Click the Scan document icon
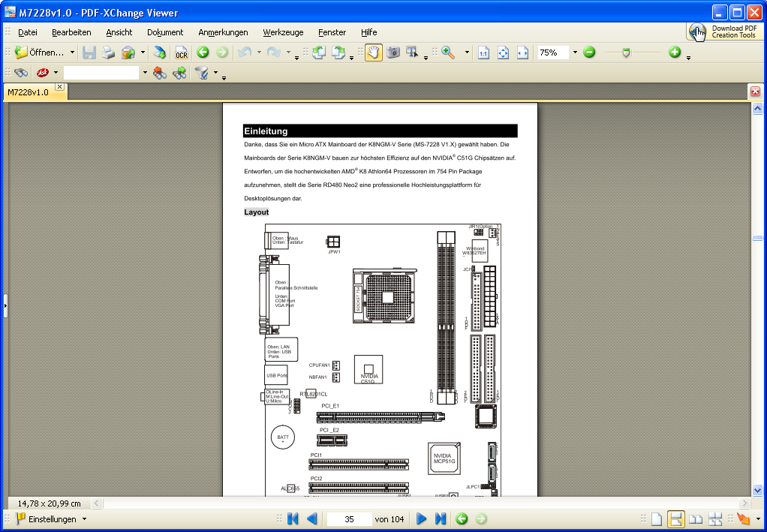This screenshot has height=532, width=767. [159, 53]
